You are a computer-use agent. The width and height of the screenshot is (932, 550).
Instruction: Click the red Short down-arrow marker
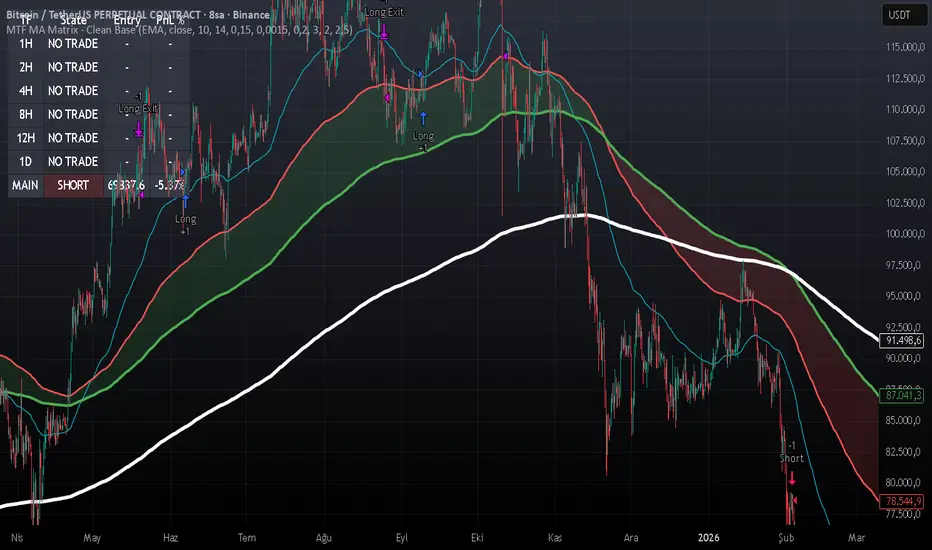(x=792, y=477)
